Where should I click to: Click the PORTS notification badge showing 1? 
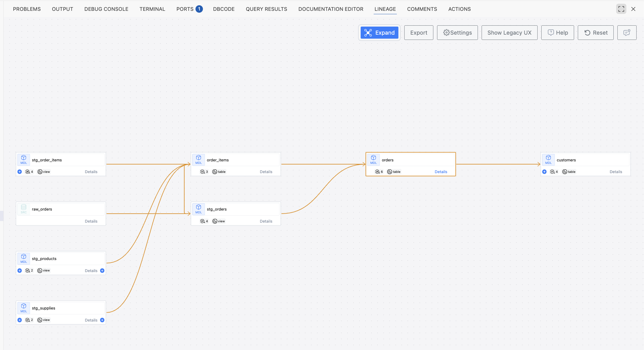[x=200, y=9]
